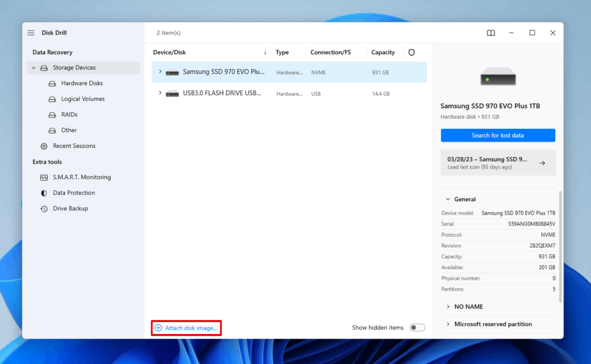Open the hamburger menu next to Disk Drill
Viewport: 591px width, 364px height.
pyautogui.click(x=31, y=32)
